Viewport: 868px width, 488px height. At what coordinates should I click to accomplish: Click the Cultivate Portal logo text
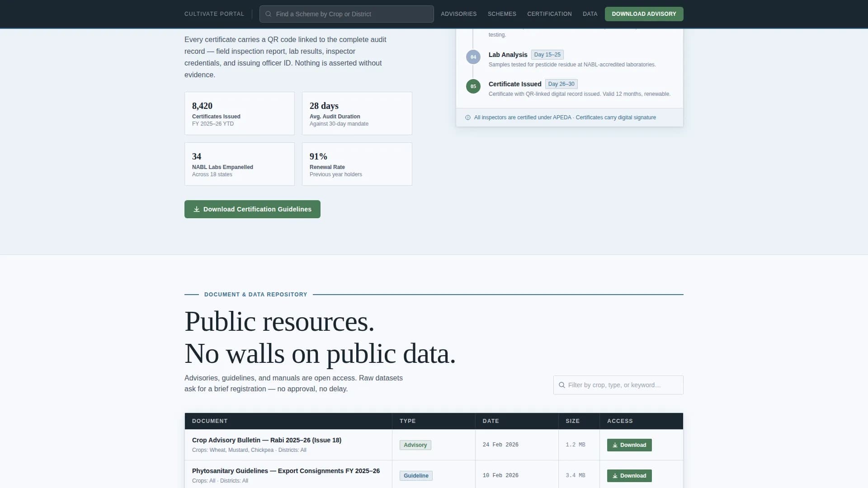[214, 14]
